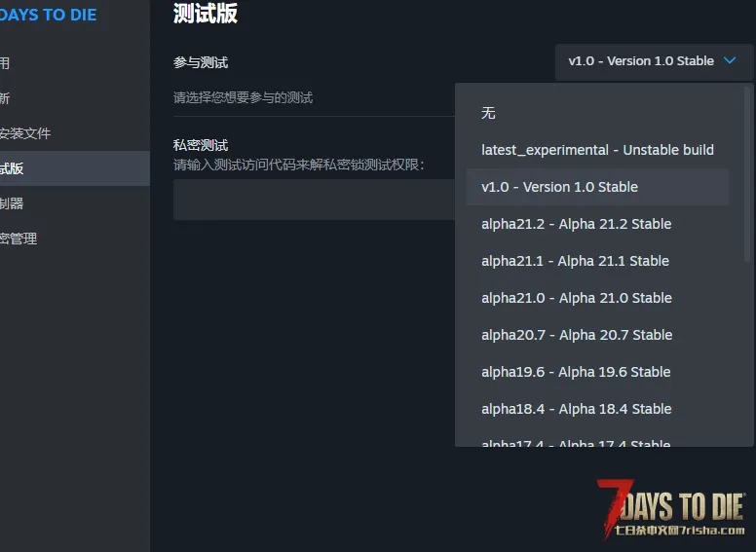Choose alpha20.7 - Alpha 20.7 Stable
The height and width of the screenshot is (552, 756).
(597, 335)
